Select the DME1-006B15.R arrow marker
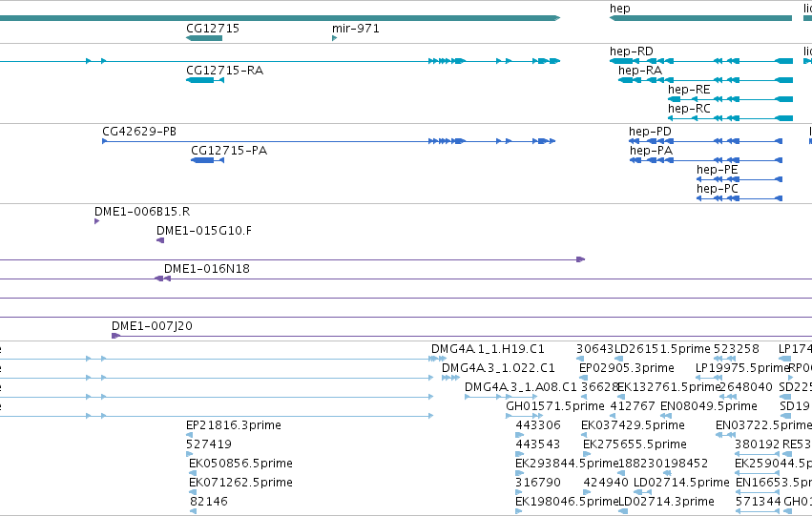This screenshot has height=516, width=812. pyautogui.click(x=96, y=221)
